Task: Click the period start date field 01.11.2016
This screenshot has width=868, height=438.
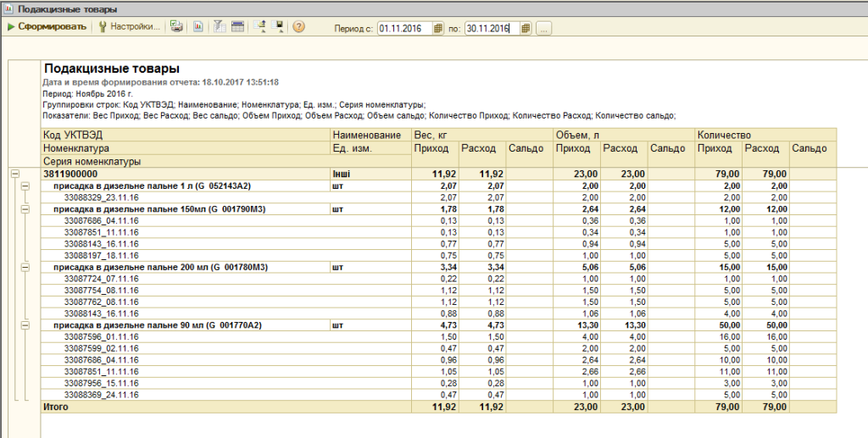Action: pyautogui.click(x=404, y=28)
